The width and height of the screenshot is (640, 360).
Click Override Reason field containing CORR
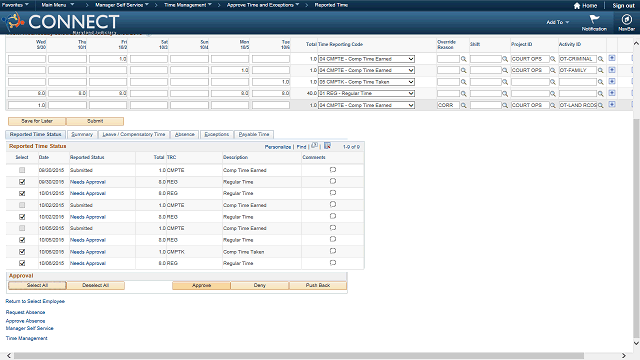pos(448,105)
